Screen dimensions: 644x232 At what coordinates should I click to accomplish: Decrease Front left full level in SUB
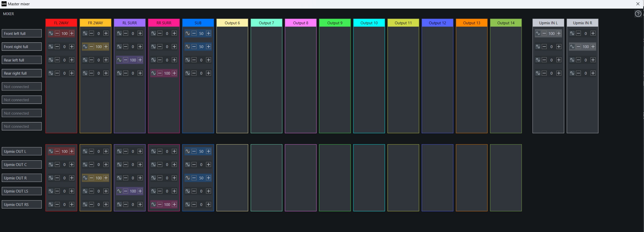tap(194, 33)
